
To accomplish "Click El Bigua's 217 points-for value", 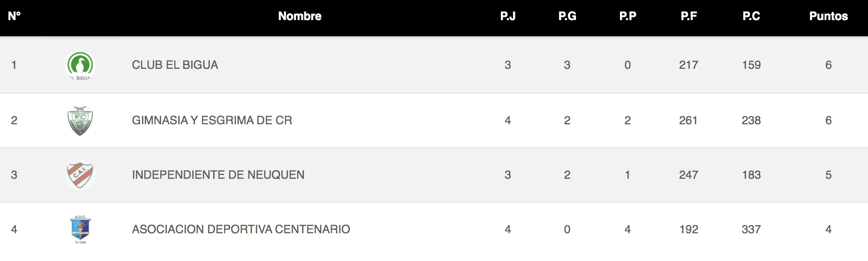I will coord(689,65).
